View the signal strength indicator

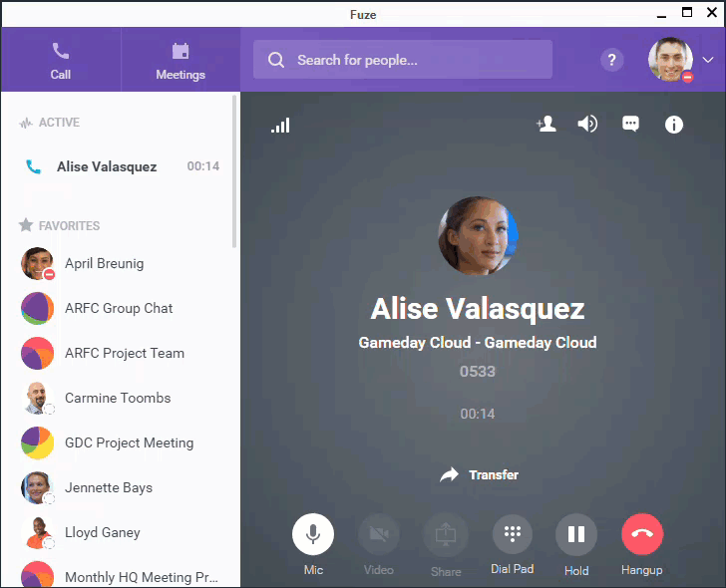pos(280,125)
